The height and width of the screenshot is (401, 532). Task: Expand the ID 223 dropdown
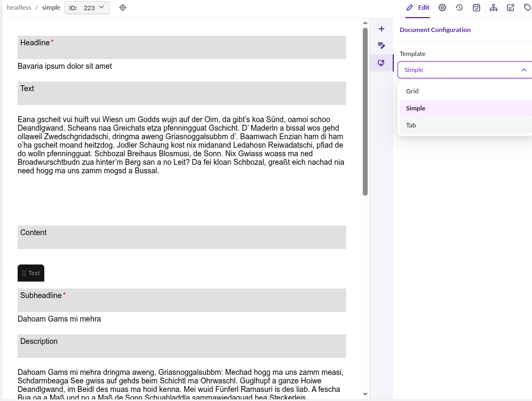tap(87, 7)
